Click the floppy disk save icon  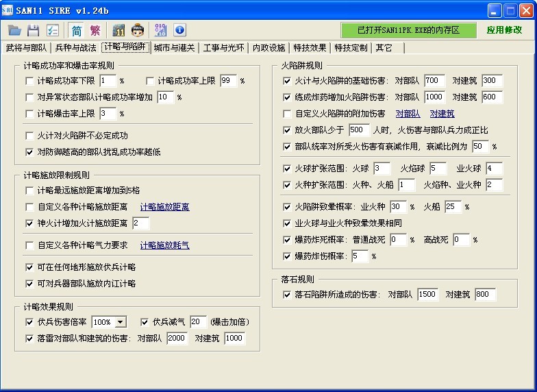(33, 30)
